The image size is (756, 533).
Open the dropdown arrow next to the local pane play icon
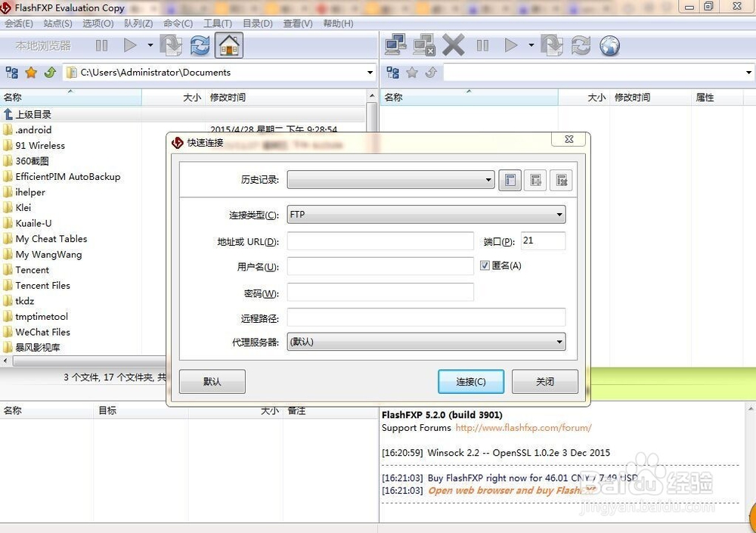pos(150,45)
